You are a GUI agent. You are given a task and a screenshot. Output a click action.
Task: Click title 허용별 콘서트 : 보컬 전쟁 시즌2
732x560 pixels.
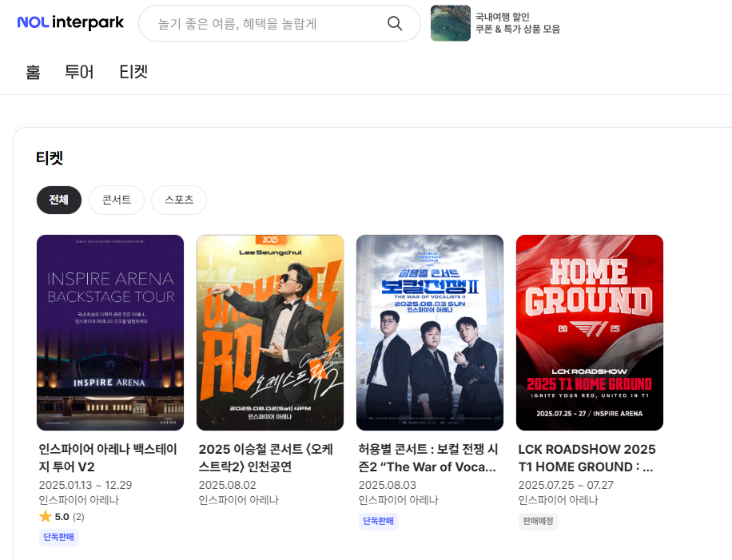coord(428,458)
